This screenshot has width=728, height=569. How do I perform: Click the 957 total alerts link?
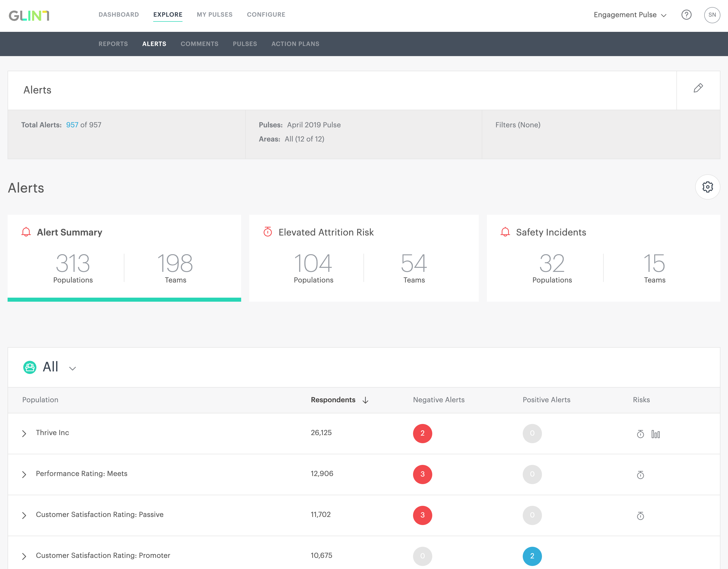coord(72,125)
